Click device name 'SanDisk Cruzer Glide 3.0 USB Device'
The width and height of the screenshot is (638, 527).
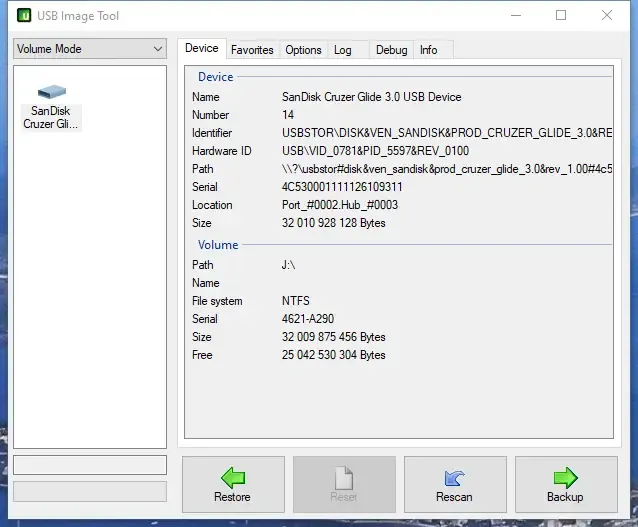tap(371, 97)
